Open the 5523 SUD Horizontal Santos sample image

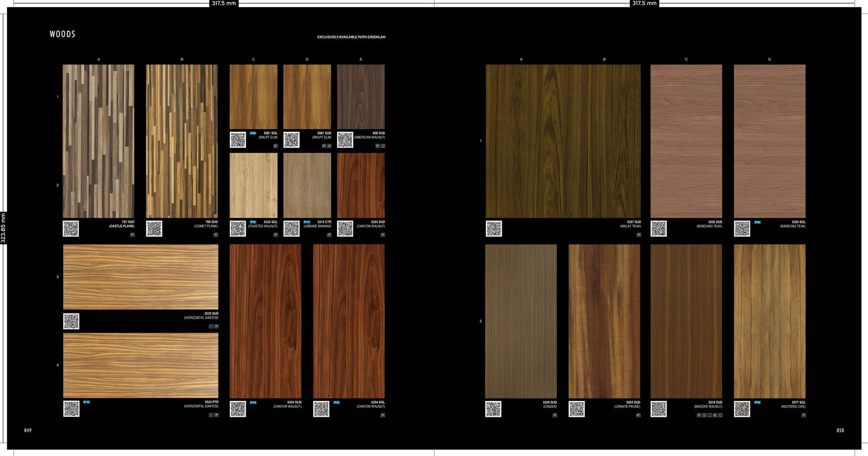coord(141,277)
